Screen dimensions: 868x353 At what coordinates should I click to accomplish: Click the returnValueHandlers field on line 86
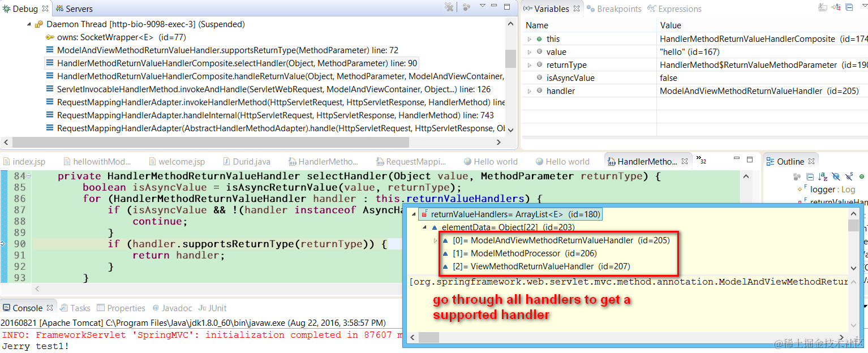466,199
